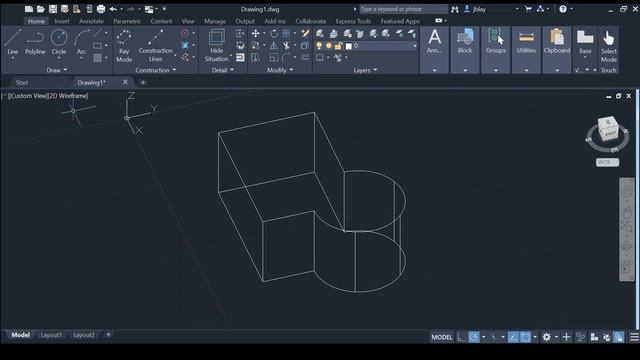The image size is (640, 360).
Task: Toggle layer lock padlock icon
Action: pyautogui.click(x=338, y=46)
